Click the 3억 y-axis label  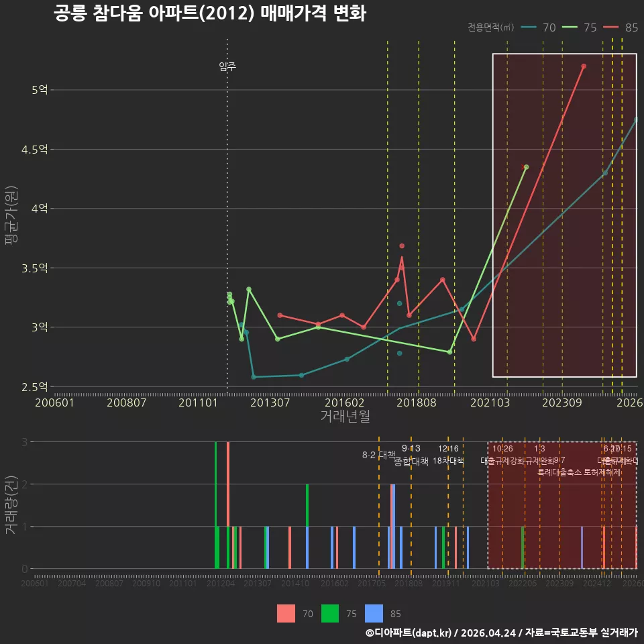pyautogui.click(x=40, y=327)
